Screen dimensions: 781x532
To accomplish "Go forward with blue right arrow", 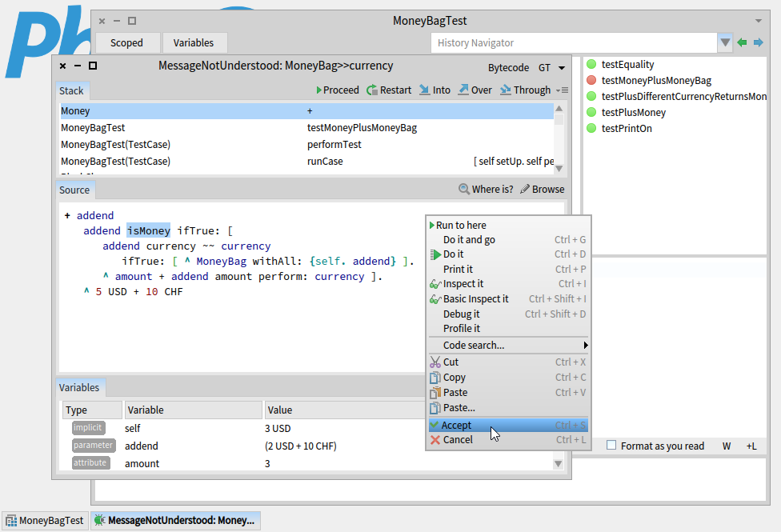I will (758, 43).
